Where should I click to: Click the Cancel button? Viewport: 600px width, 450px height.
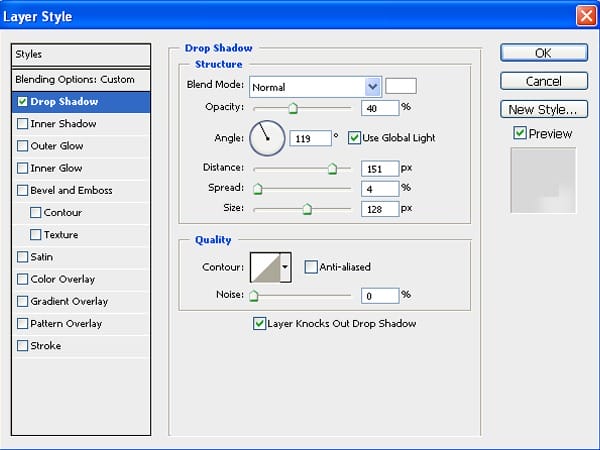click(x=544, y=81)
